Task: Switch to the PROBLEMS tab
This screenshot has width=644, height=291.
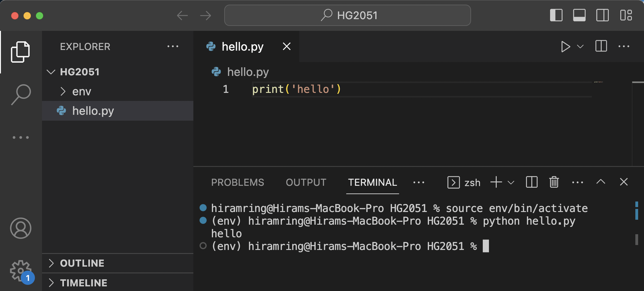Action: coord(238,182)
